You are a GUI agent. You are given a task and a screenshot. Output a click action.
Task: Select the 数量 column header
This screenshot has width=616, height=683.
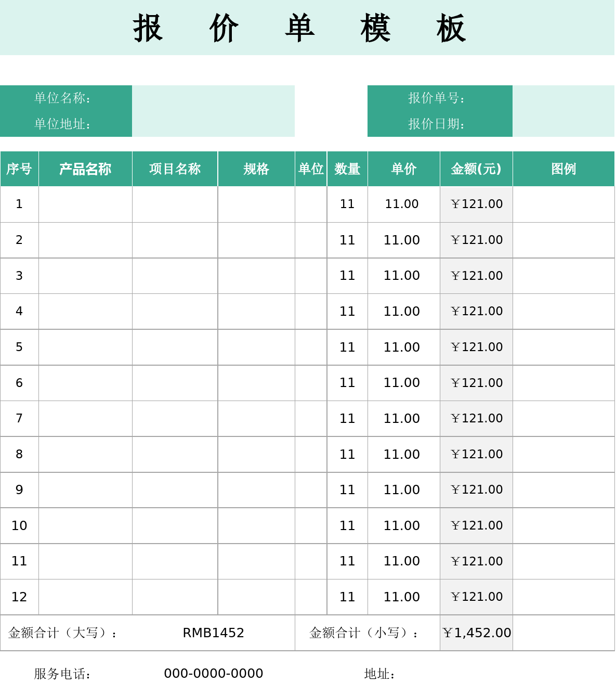pyautogui.click(x=347, y=169)
